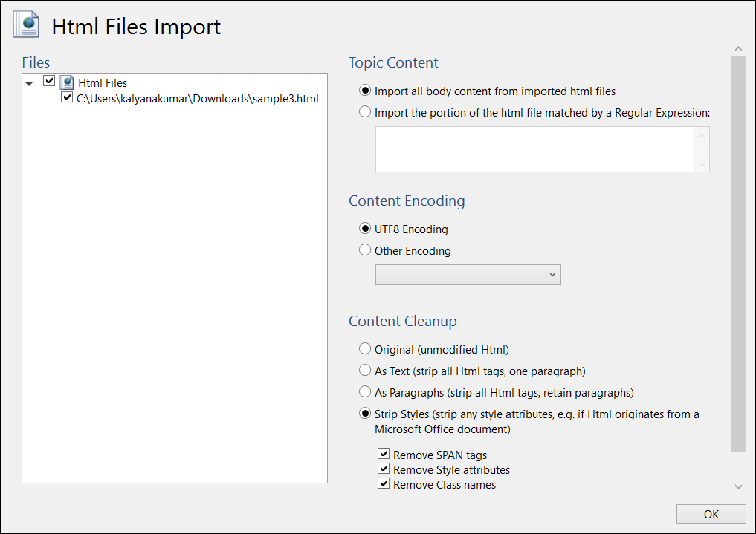The width and height of the screenshot is (756, 534).
Task: Click the Html Files Import header icon
Action: [26, 26]
